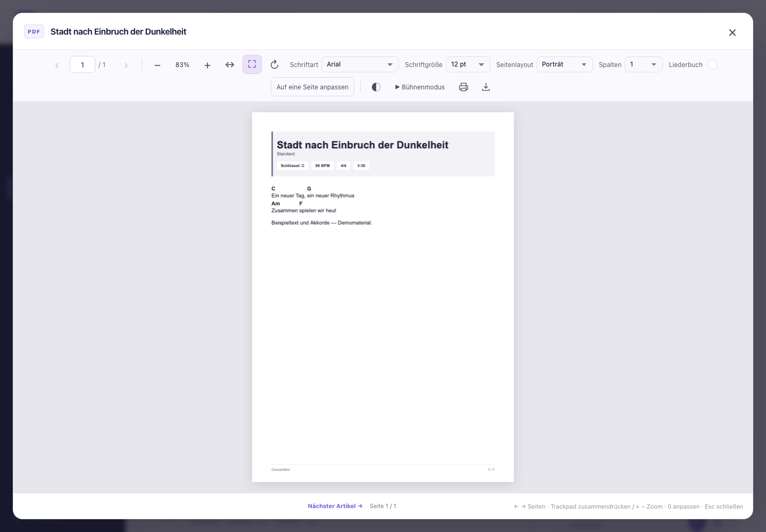Print the document
Screen dimensions: 766x532
coord(464,87)
